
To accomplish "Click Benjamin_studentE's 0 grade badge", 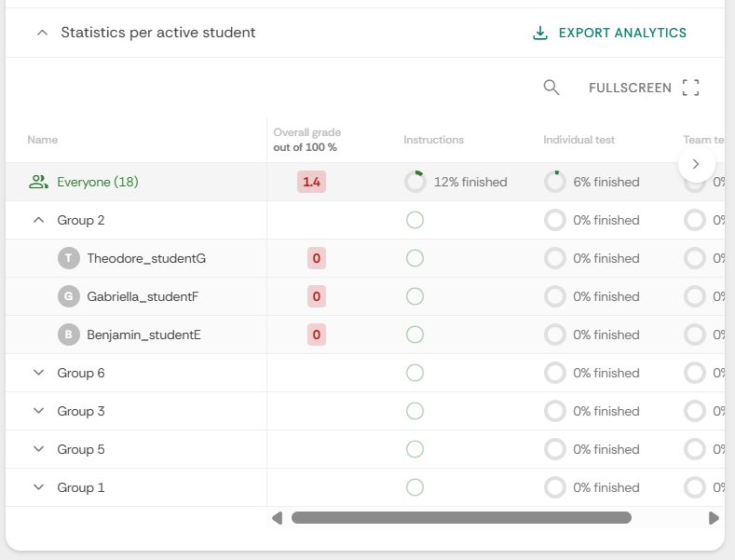I will coord(317,335).
